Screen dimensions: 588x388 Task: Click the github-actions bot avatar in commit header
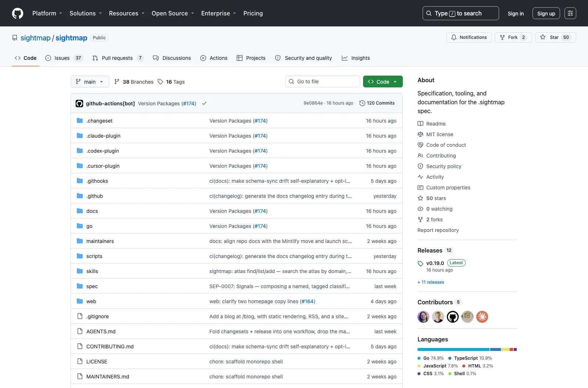click(x=79, y=104)
